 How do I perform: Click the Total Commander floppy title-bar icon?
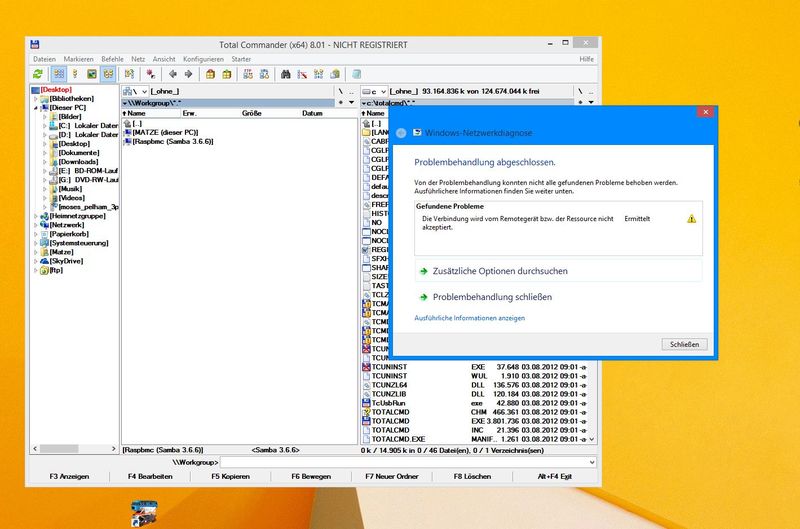(35, 44)
